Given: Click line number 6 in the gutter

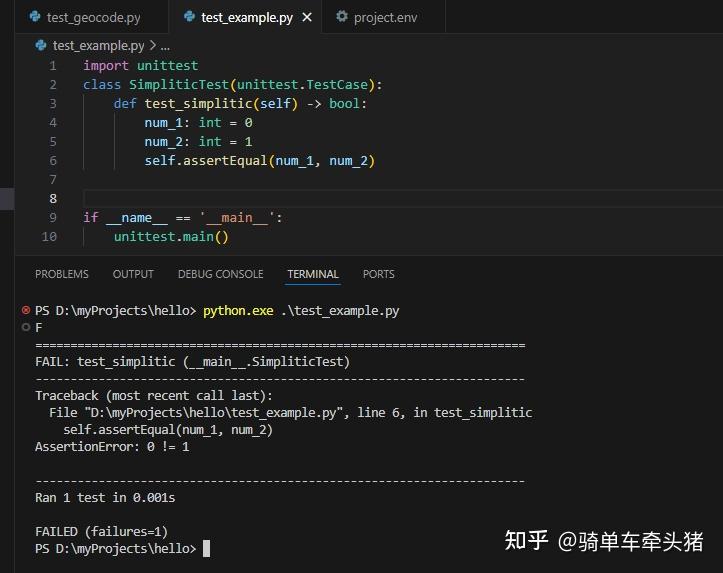Looking at the screenshot, I should point(53,161).
